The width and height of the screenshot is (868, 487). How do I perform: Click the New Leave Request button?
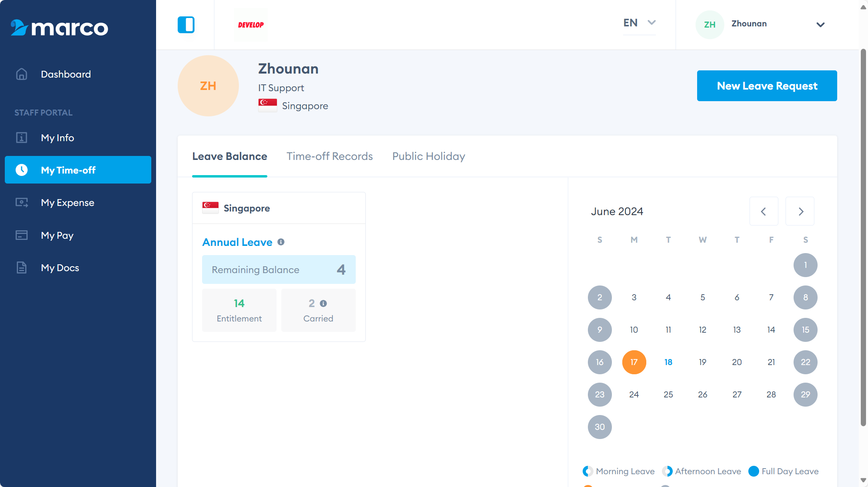click(767, 86)
